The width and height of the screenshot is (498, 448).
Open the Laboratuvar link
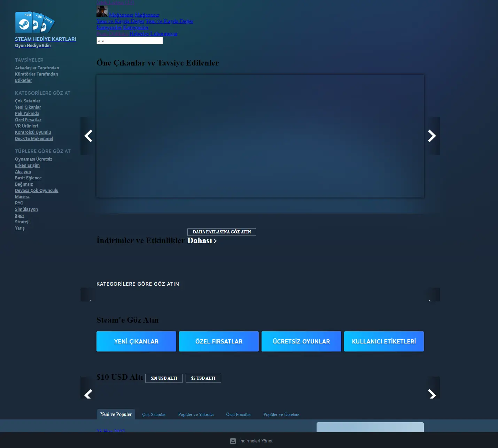(164, 34)
